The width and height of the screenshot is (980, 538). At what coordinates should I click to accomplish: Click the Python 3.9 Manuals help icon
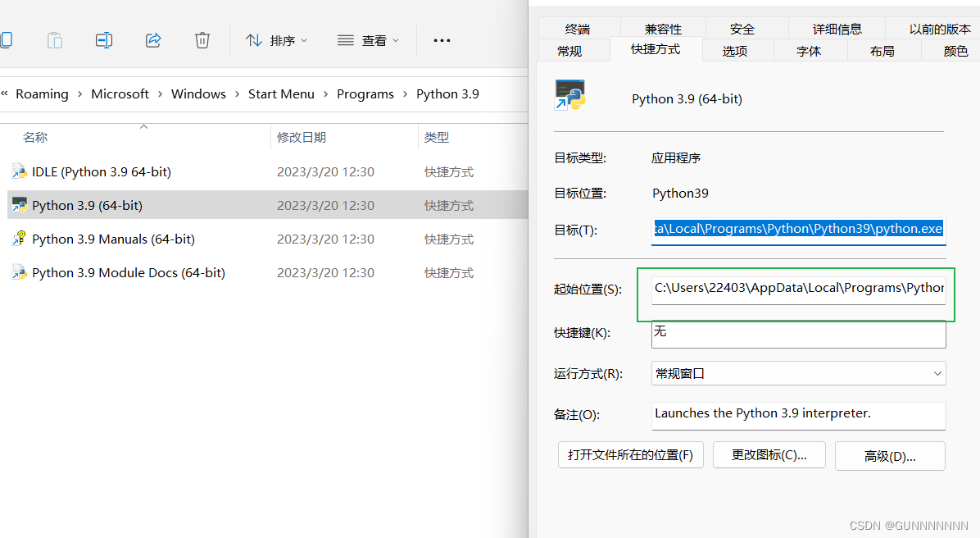tap(20, 239)
